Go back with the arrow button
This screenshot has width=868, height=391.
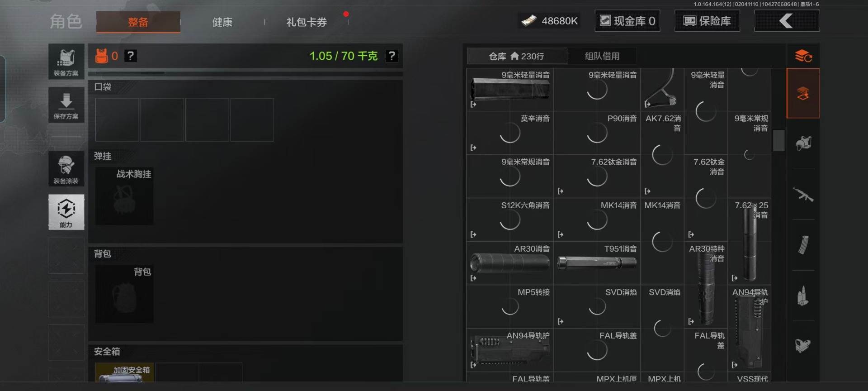787,21
